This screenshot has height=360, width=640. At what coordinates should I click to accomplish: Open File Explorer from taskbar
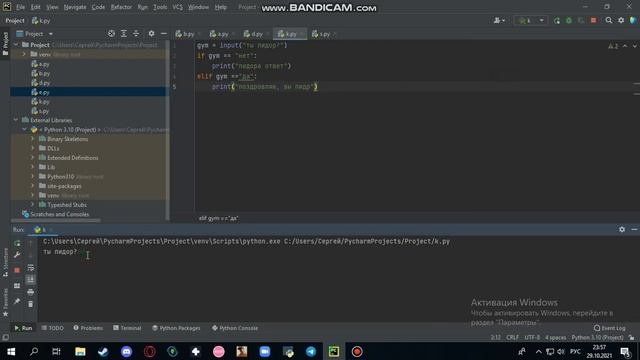80,351
